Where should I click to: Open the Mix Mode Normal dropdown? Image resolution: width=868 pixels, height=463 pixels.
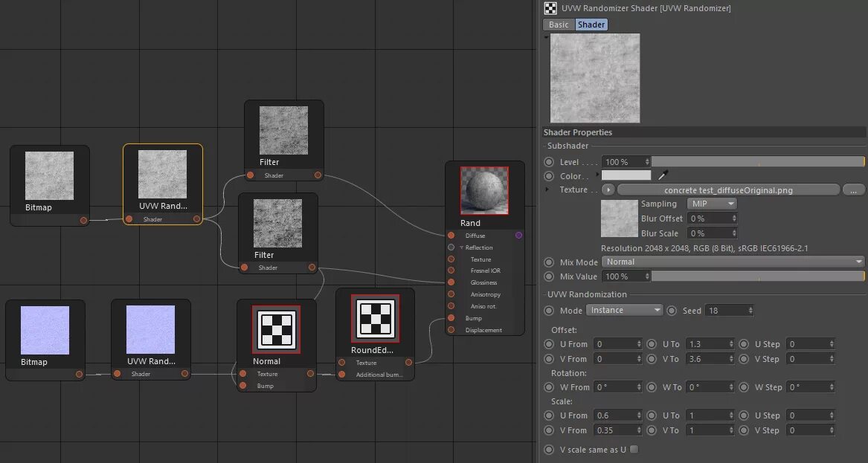pos(733,262)
